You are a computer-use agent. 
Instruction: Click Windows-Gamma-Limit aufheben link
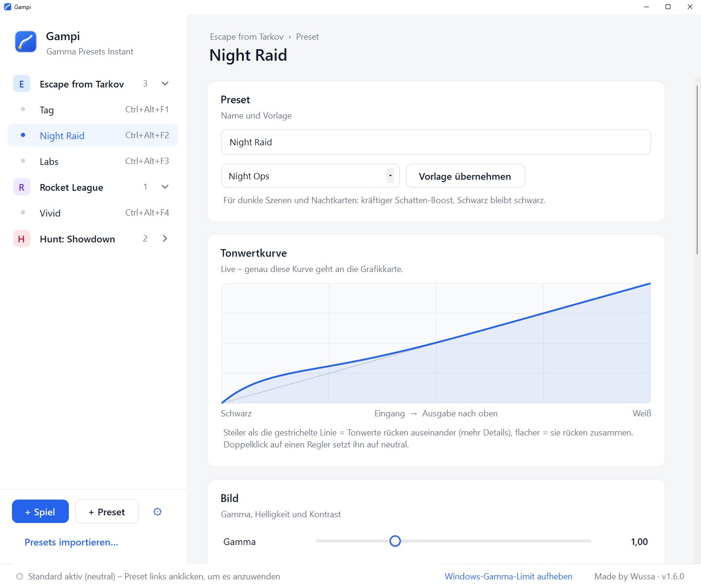click(508, 577)
